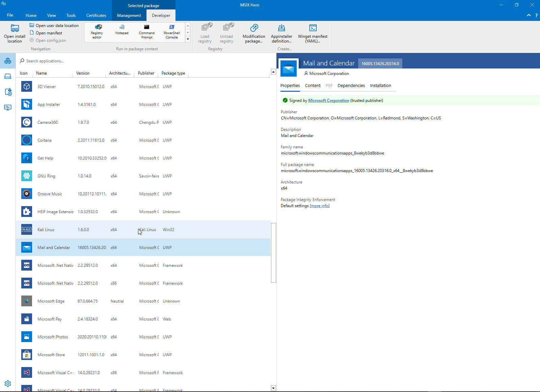Sort list by Icon column header
Image resolution: width=540 pixels, height=392 pixels.
click(x=24, y=73)
